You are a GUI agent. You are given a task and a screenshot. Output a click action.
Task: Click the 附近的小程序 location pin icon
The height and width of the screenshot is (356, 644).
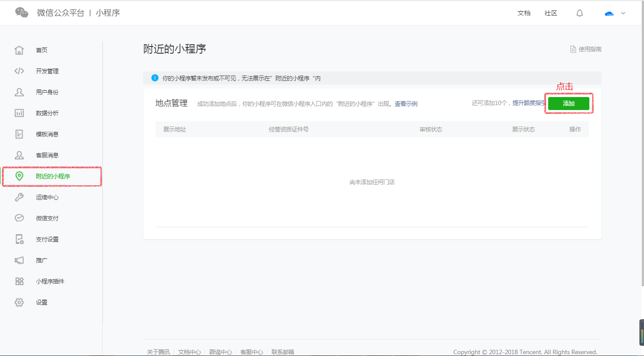click(x=19, y=176)
